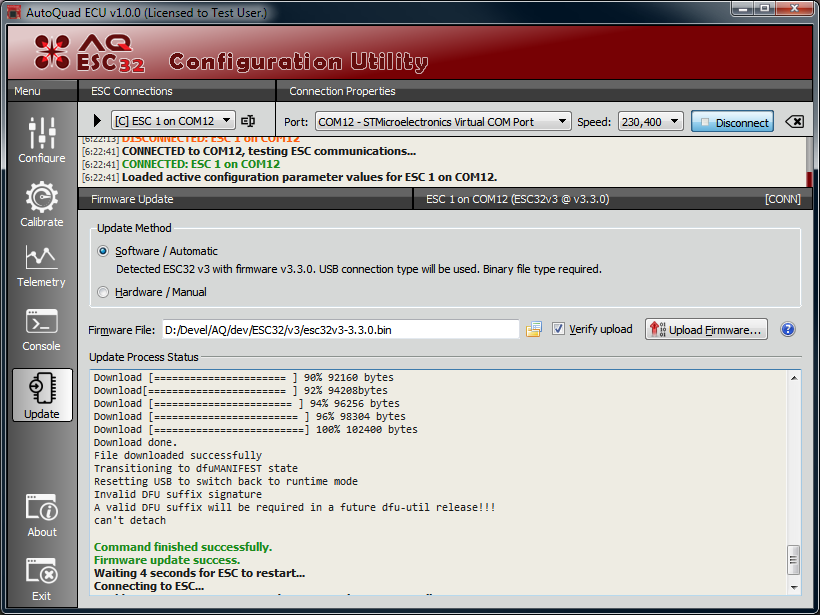Click the update status log scrollbar thumb

point(794,560)
